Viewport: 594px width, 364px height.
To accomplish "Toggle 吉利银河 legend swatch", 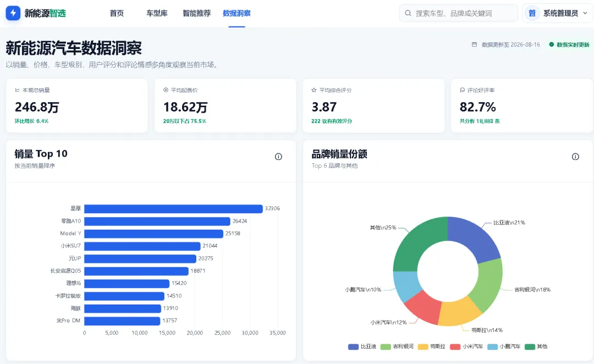I will coord(385,346).
